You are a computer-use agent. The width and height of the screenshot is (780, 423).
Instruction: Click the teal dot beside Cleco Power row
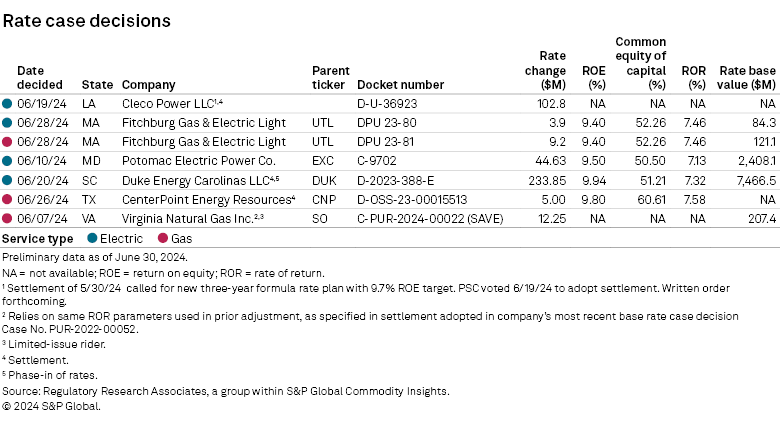pos(8,103)
